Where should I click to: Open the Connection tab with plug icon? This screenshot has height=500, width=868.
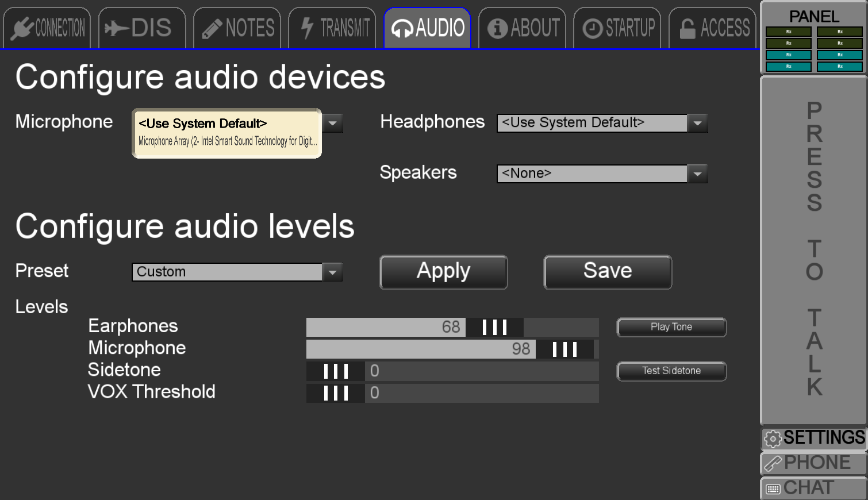click(47, 28)
